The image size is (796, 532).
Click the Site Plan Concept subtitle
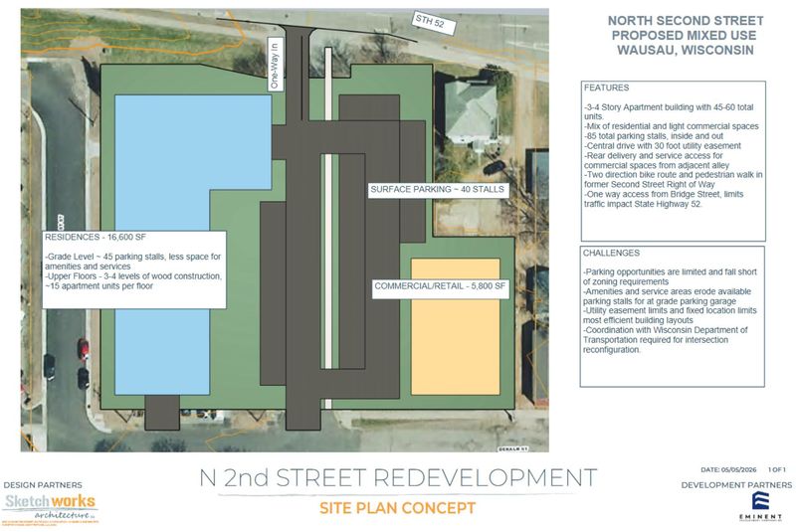pyautogui.click(x=397, y=508)
